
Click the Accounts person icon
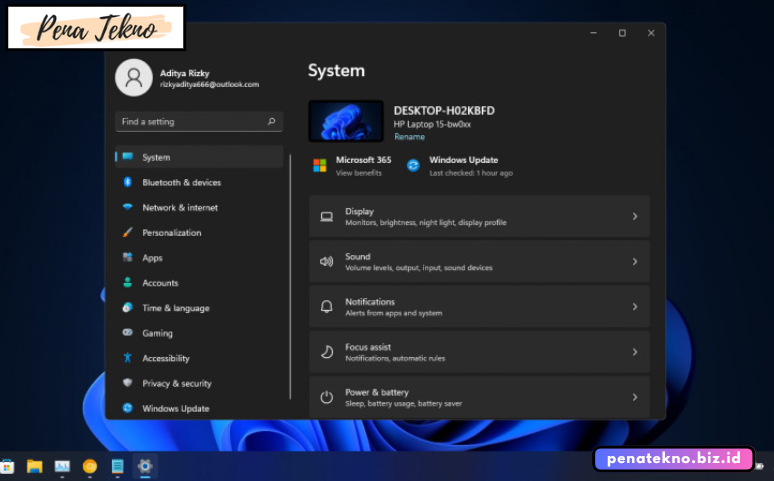point(128,282)
